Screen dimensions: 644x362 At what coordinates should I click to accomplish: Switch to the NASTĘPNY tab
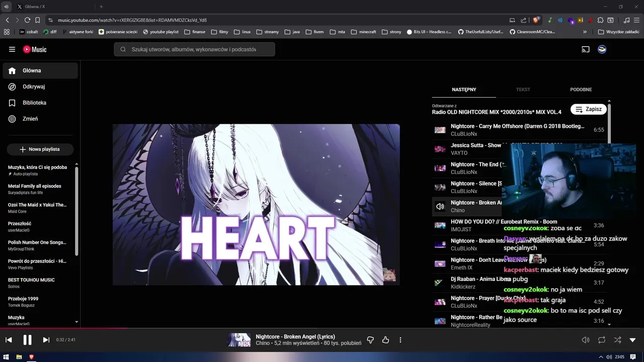point(464,89)
